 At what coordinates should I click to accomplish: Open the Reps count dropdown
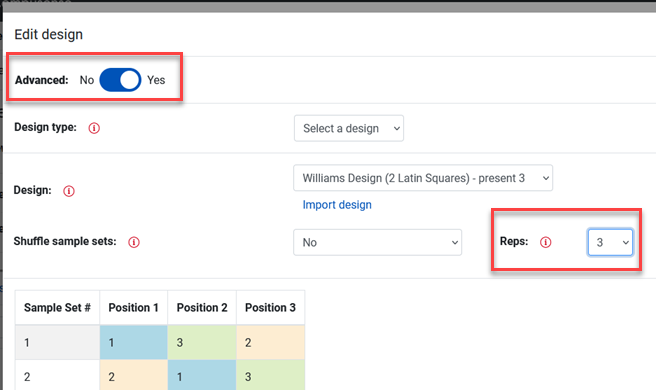click(610, 242)
